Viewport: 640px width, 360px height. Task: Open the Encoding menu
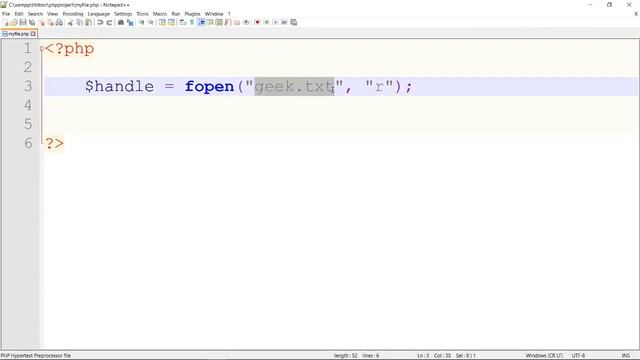[73, 14]
